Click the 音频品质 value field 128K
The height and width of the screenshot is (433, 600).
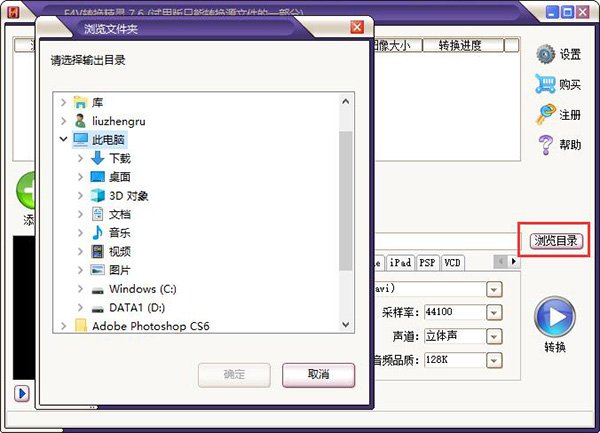point(455,360)
